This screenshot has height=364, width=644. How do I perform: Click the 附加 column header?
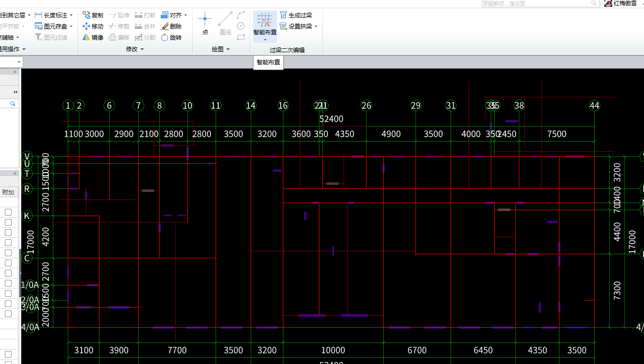coord(8,192)
